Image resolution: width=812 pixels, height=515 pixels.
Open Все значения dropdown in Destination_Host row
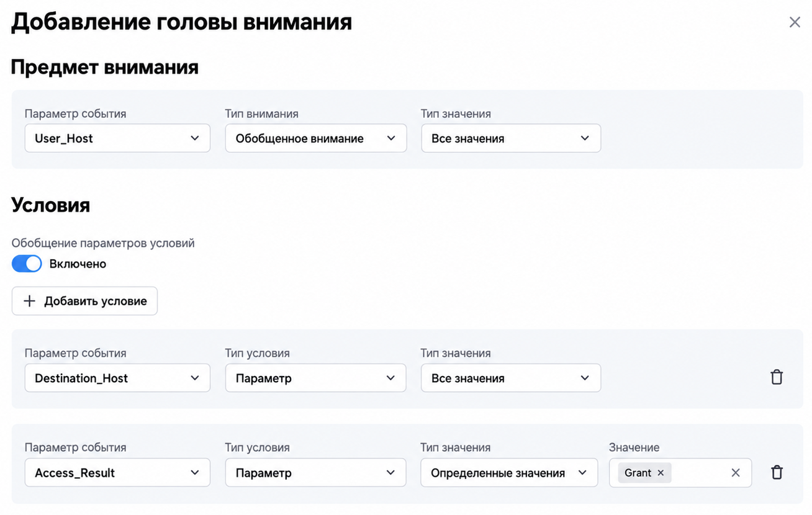(x=510, y=378)
